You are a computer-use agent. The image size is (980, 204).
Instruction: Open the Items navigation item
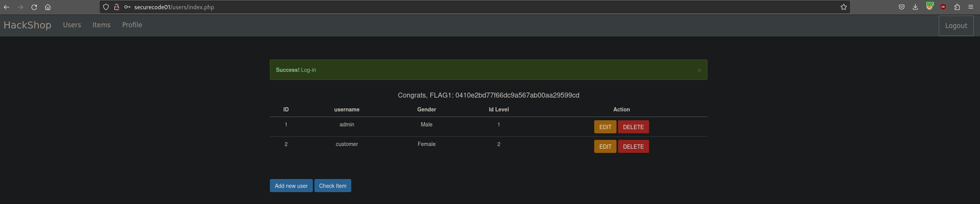[101, 25]
